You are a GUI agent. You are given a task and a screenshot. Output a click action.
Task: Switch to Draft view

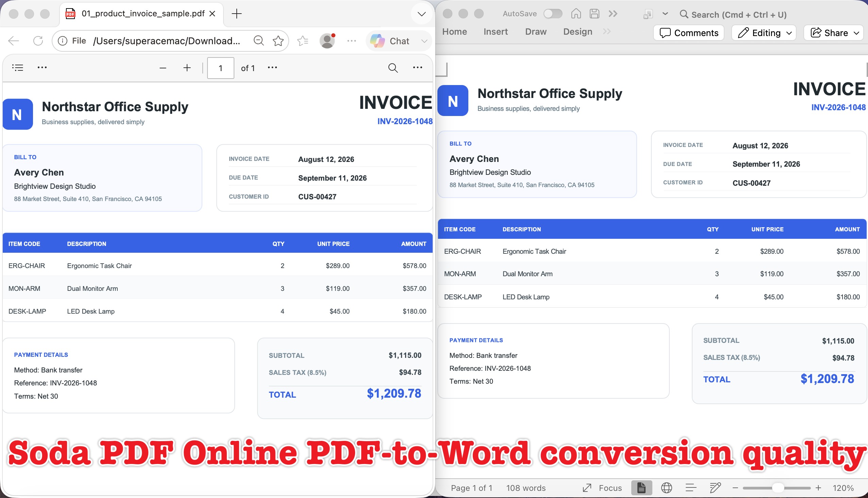[x=715, y=488]
